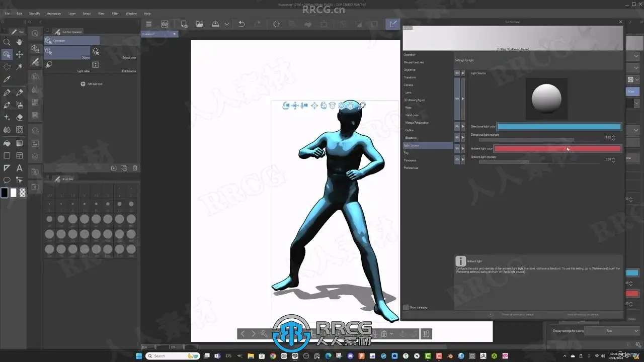644x362 pixels.
Task: Adjust the Ambient light intensity stepper
Action: tap(613, 160)
